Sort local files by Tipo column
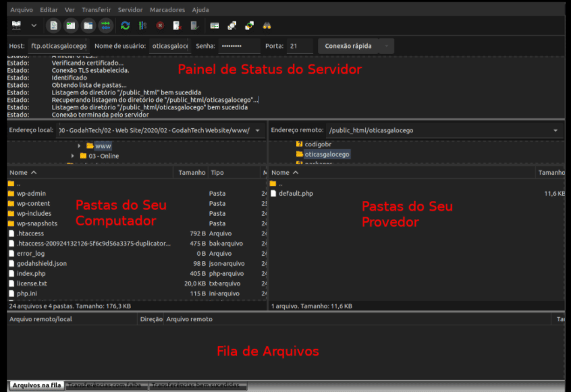The height and width of the screenshot is (392, 571). (x=234, y=173)
